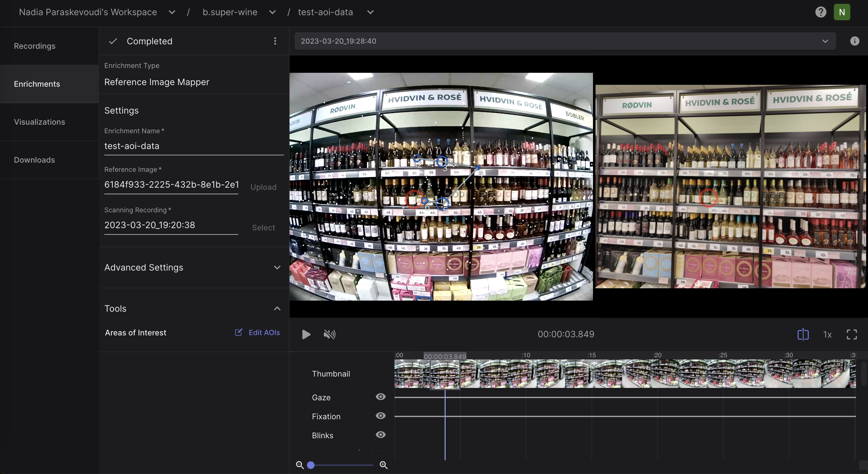This screenshot has width=868, height=474.
Task: Click the b.super-wine breadcrumb
Action: tap(230, 12)
